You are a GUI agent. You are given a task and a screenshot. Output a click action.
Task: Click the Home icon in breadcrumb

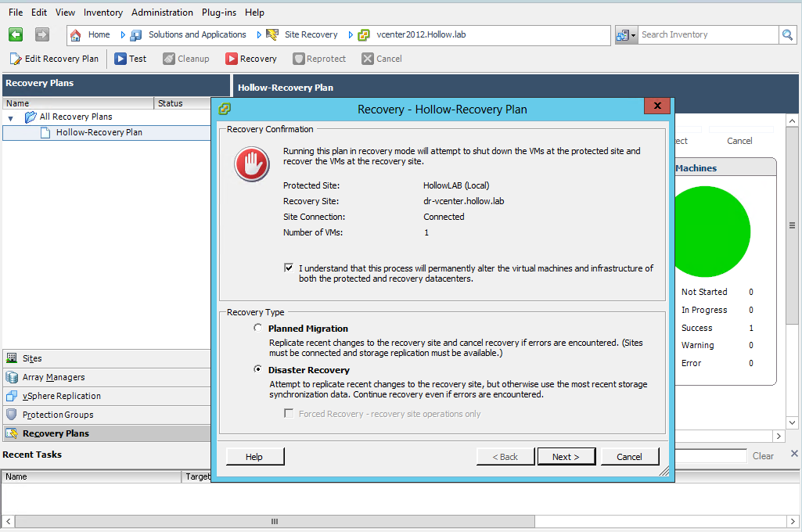[x=76, y=34]
